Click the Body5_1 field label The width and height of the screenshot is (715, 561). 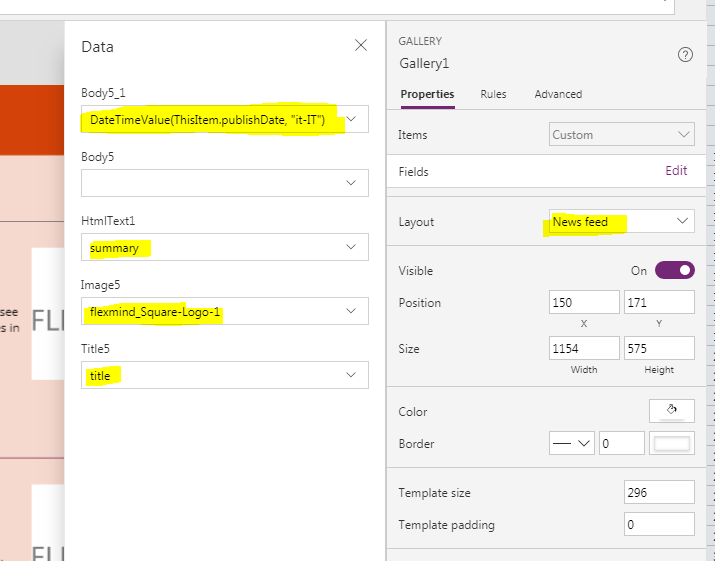[103, 93]
